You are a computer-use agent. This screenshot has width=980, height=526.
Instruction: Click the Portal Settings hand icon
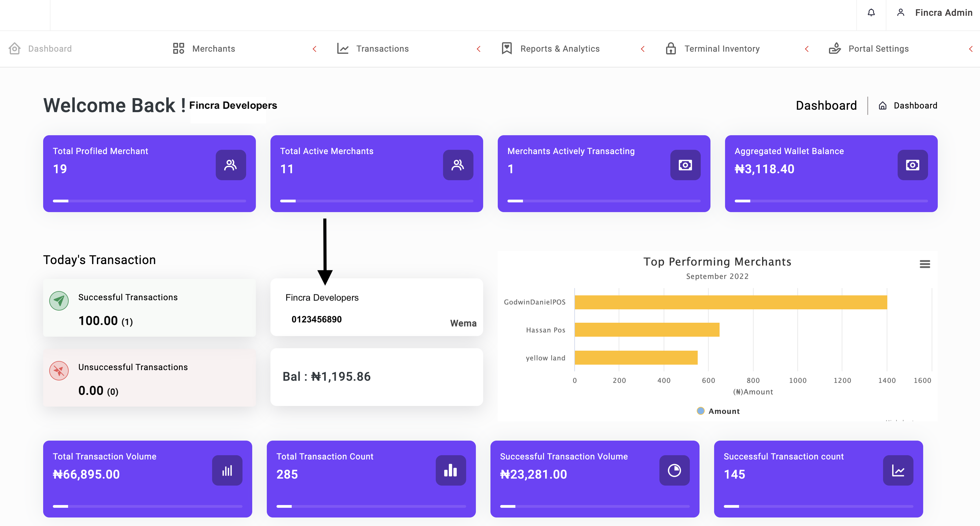tap(835, 49)
